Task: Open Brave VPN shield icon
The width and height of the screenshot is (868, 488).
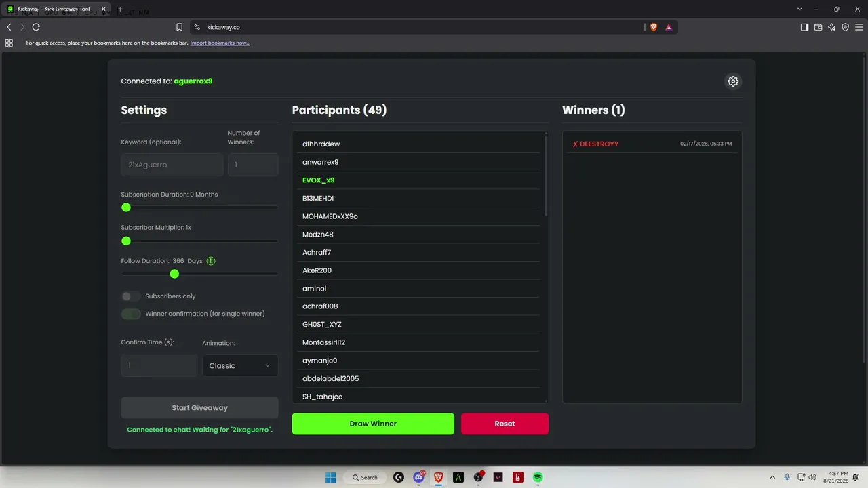Action: click(x=845, y=27)
